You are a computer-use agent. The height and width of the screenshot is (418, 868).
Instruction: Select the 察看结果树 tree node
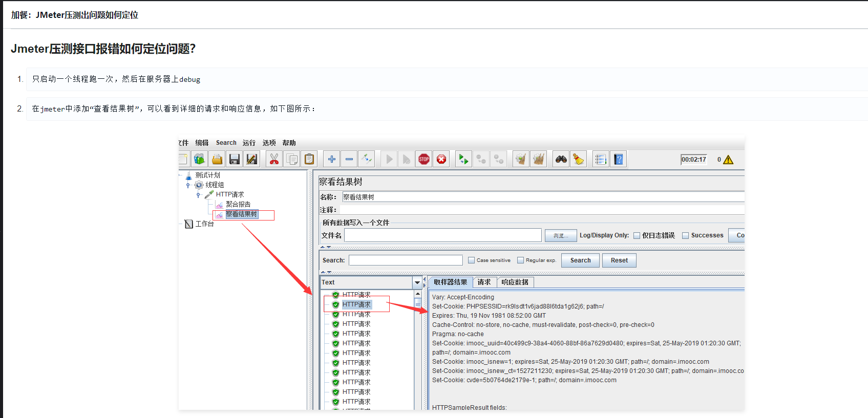[x=242, y=214]
